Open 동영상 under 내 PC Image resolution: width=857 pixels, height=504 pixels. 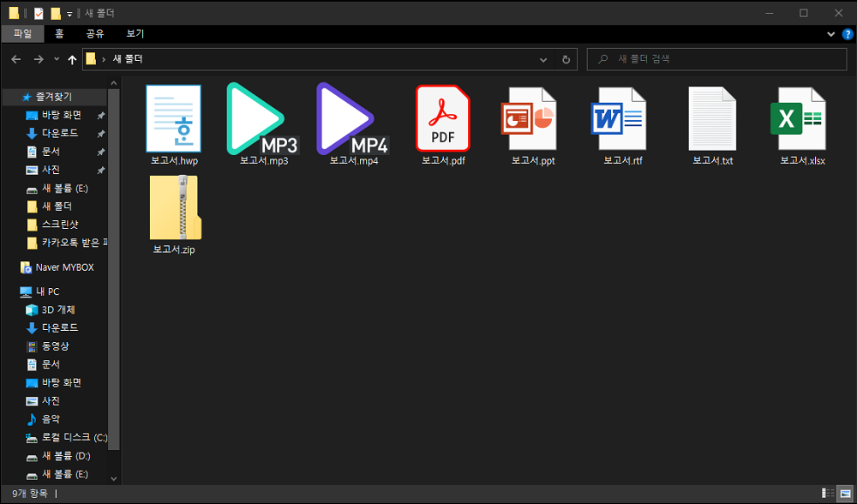click(55, 346)
